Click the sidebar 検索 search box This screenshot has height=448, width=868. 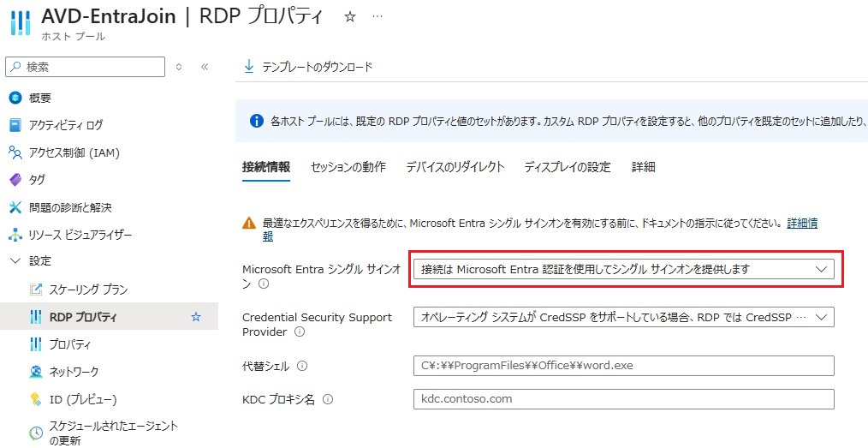86,67
